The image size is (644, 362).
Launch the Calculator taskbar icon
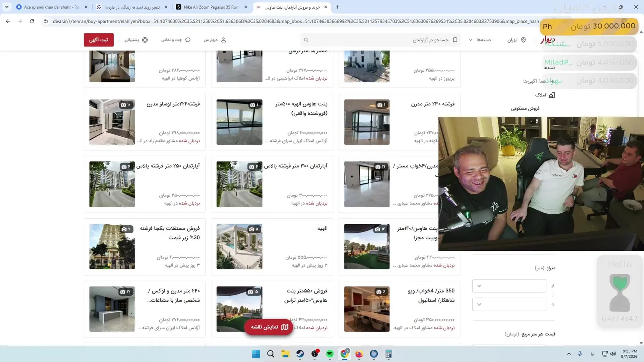pyautogui.click(x=388, y=354)
